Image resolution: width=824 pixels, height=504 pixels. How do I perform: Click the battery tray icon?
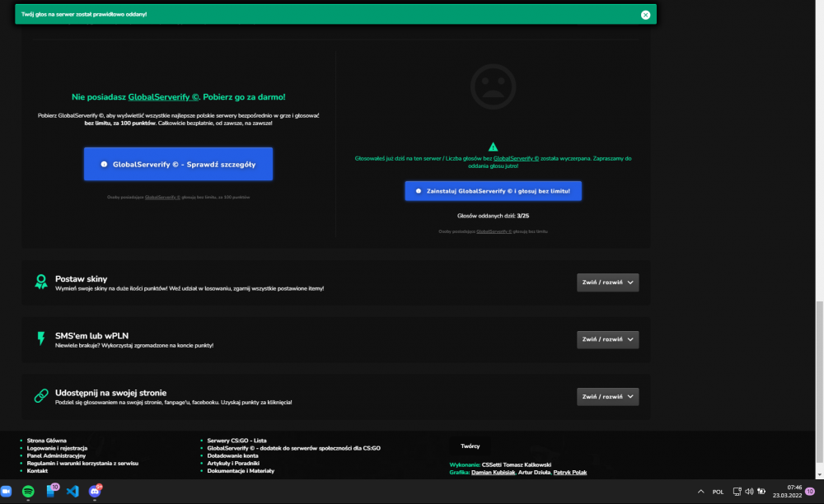click(x=761, y=492)
